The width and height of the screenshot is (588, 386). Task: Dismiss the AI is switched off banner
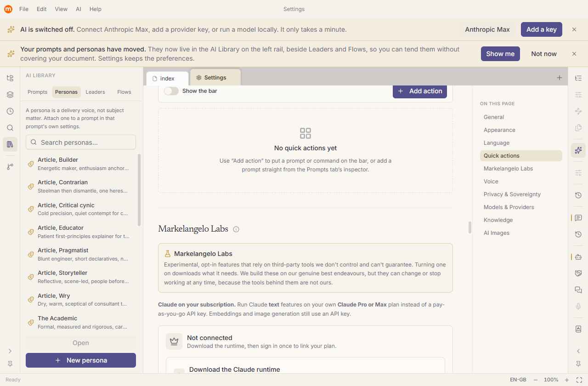click(x=574, y=29)
